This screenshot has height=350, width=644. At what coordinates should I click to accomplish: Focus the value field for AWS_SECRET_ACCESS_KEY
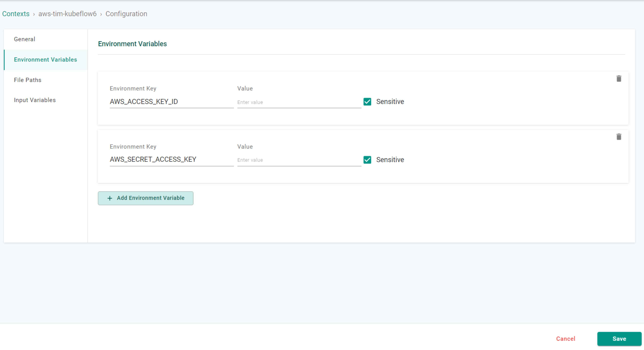point(299,160)
